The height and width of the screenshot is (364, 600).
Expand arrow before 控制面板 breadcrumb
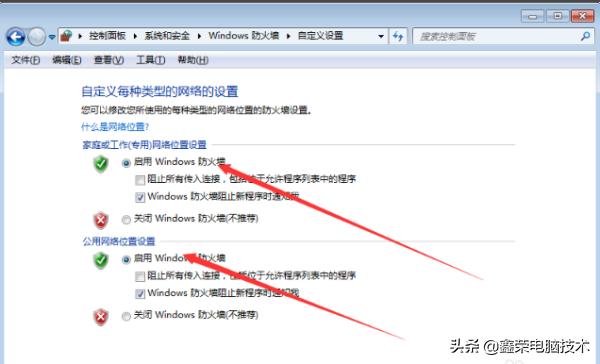[80, 36]
